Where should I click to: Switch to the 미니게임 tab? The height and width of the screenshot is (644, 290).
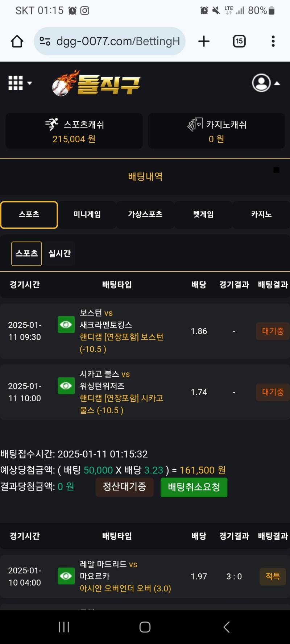tap(87, 214)
